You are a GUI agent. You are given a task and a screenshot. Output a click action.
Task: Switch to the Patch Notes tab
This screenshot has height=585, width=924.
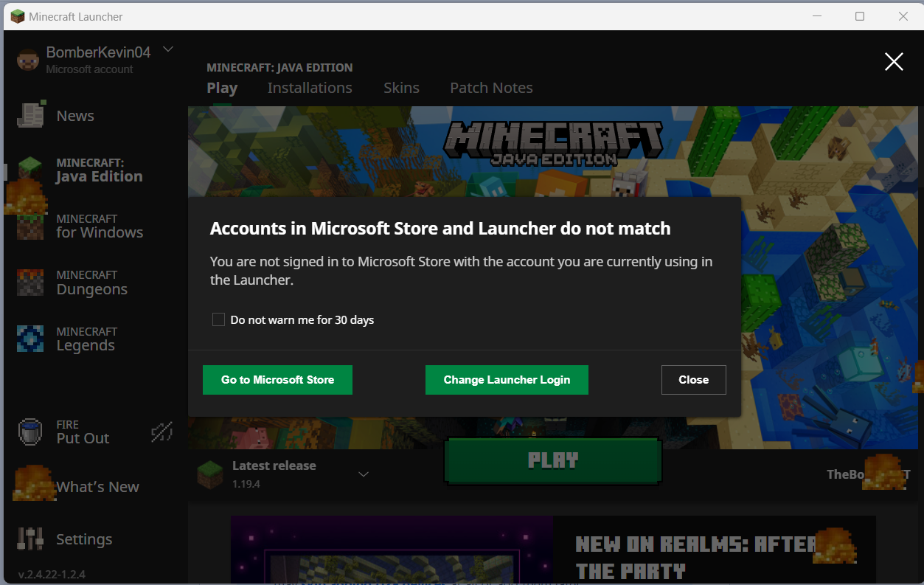tap(491, 88)
